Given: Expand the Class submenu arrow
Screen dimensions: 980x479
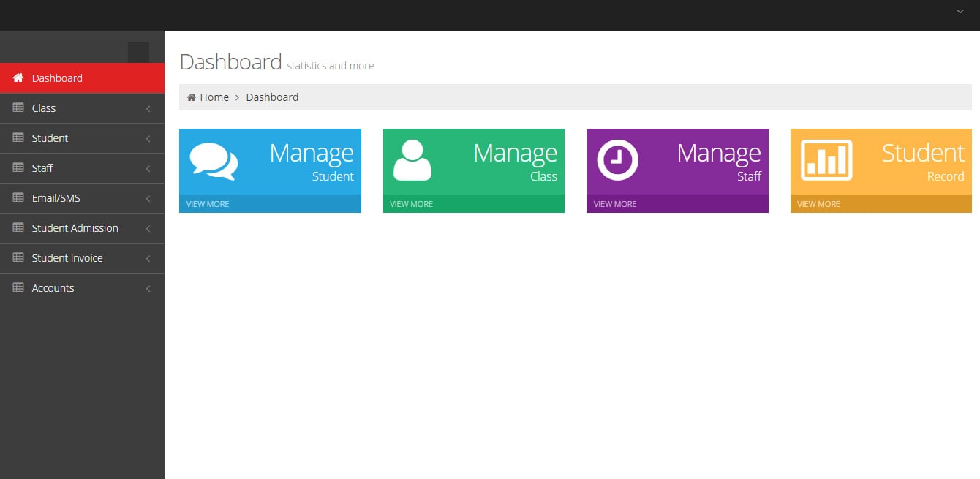Looking at the screenshot, I should (148, 109).
